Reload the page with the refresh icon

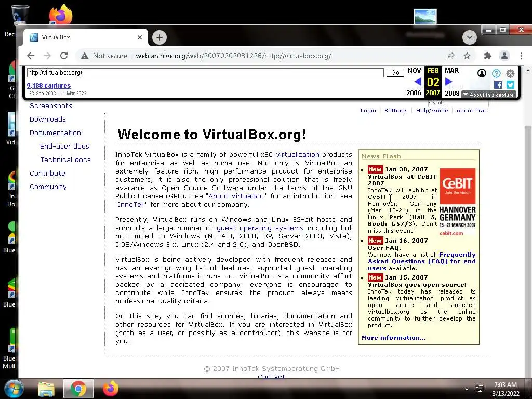point(64,56)
